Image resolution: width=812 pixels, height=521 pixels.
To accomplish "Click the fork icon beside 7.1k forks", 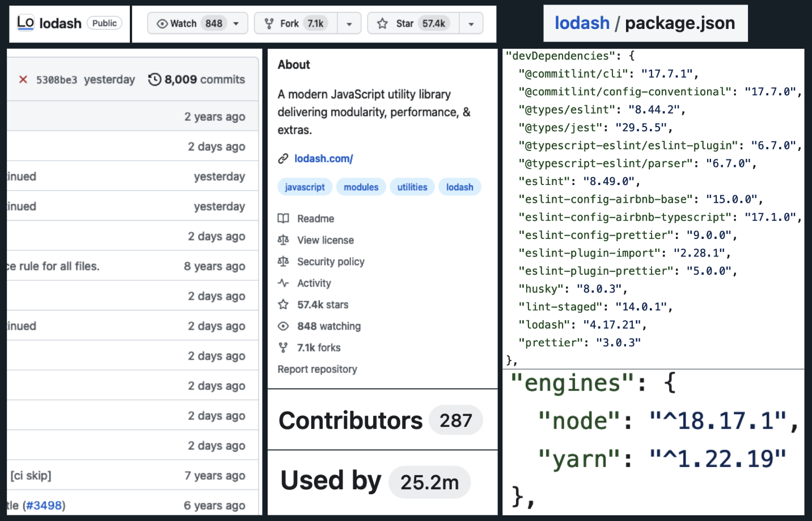I will [284, 348].
